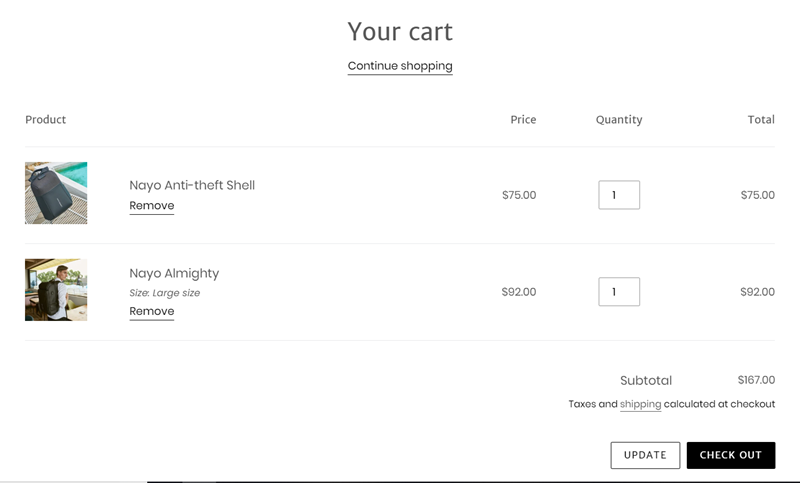The image size is (800, 483).
Task: Remove Nayo Anti-theft Shell from cart
Action: click(x=152, y=206)
